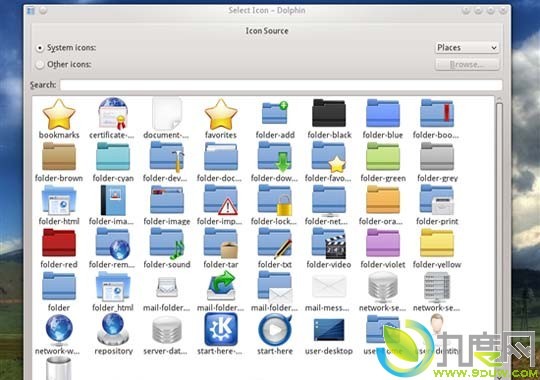Choose the folder-brown icon
The image size is (540, 380).
tap(59, 156)
